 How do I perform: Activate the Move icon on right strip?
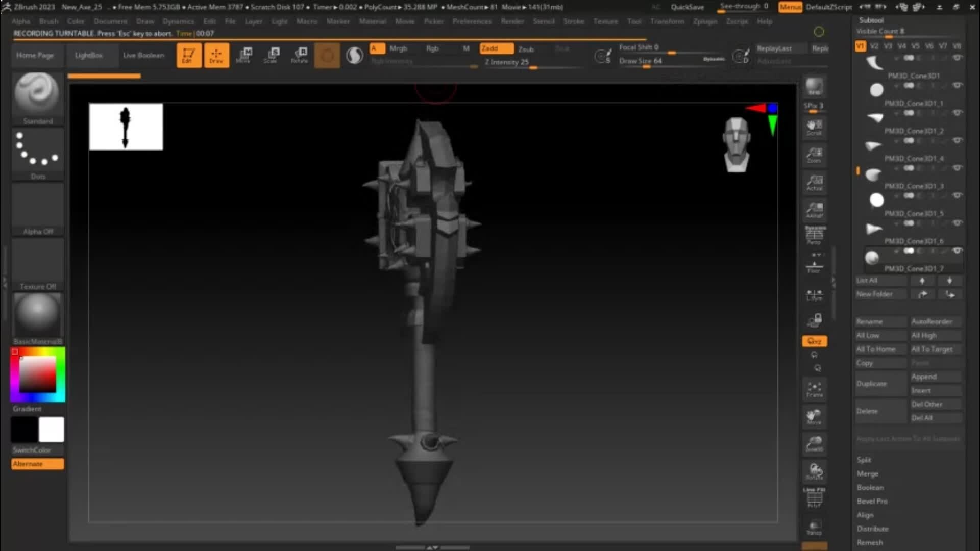[x=814, y=417]
